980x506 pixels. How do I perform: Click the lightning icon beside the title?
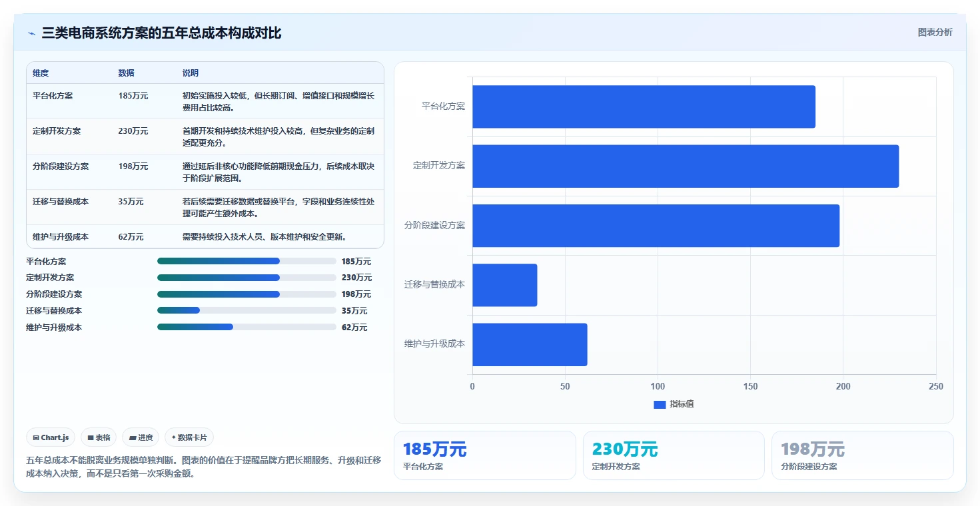tap(31, 33)
